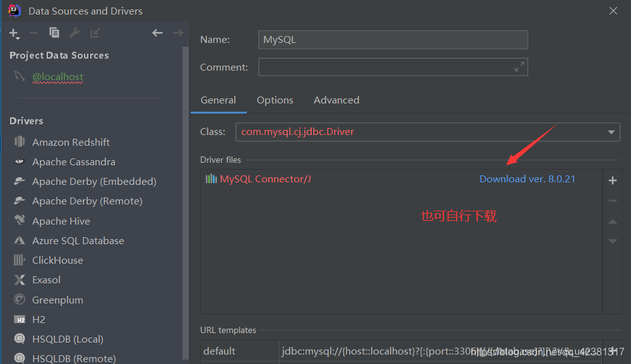
Task: Move driver file down arrow
Action: (613, 242)
